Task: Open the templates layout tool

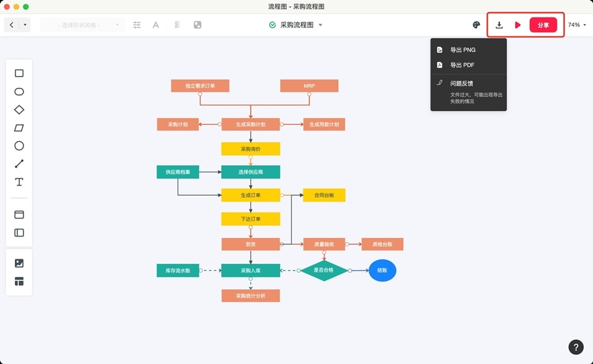Action: pos(19,281)
